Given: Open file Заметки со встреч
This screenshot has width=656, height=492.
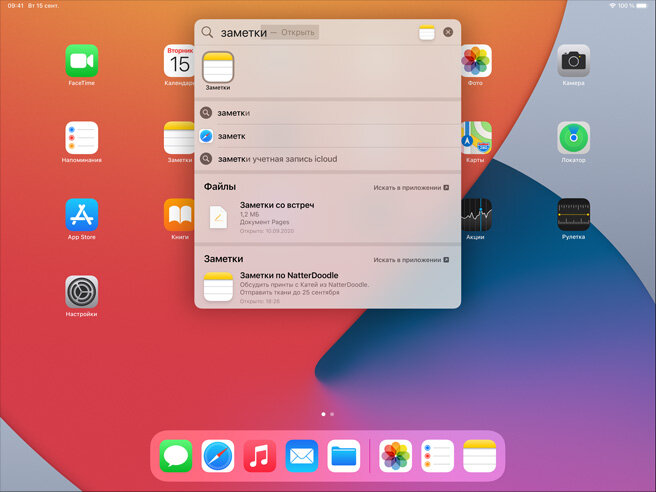Looking at the screenshot, I should click(x=328, y=218).
